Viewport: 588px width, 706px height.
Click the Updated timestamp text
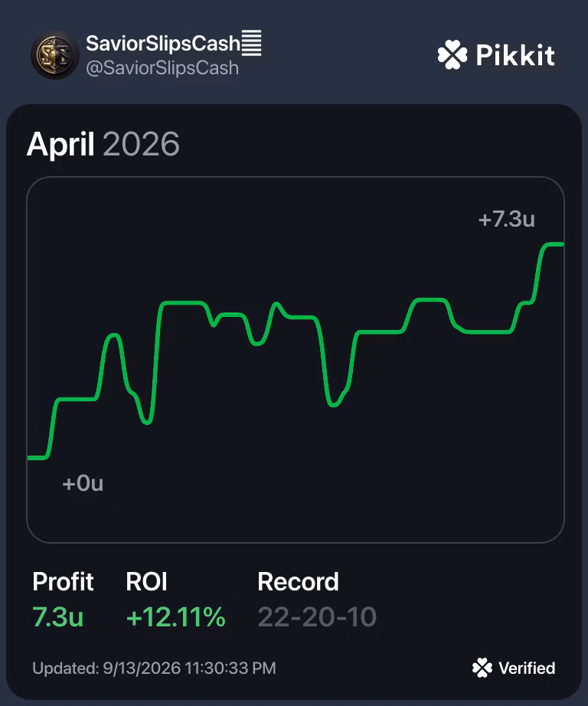coord(154,668)
